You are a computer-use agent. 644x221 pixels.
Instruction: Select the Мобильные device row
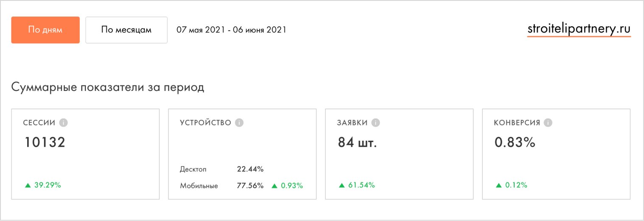coord(199,186)
